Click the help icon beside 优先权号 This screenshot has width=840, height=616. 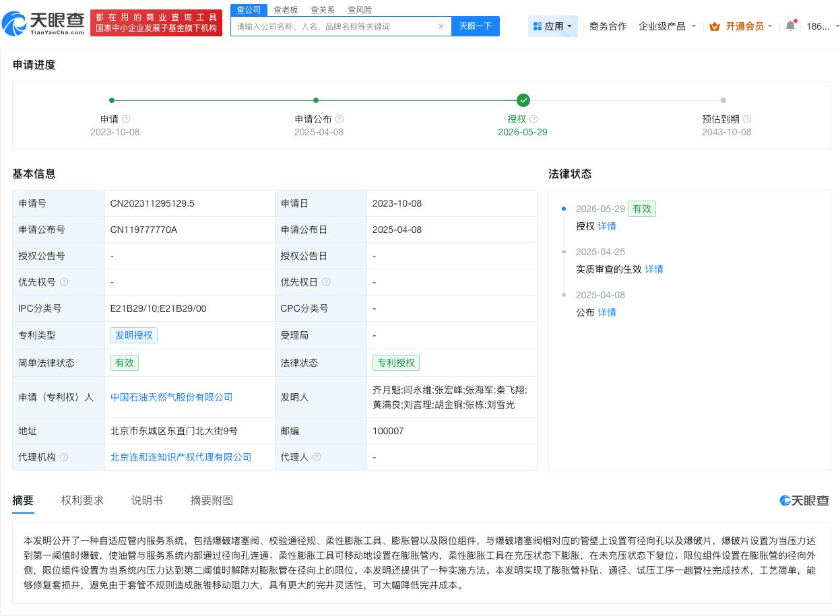64,282
